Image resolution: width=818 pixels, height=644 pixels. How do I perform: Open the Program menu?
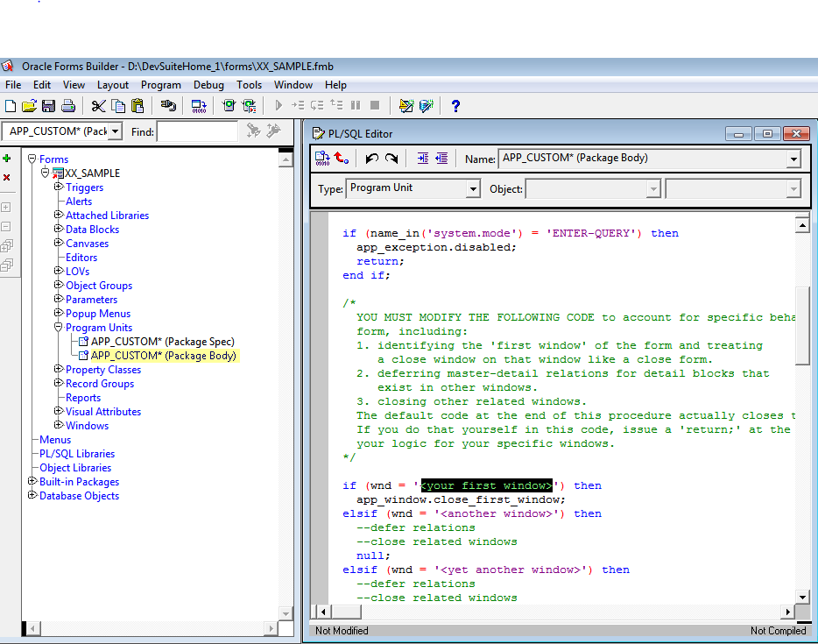point(160,85)
